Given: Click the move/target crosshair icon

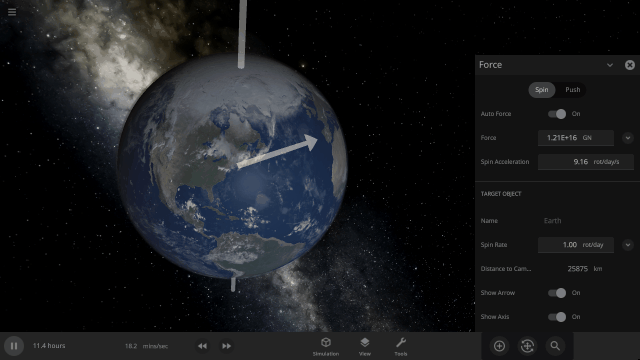Looking at the screenshot, I should pyautogui.click(x=527, y=346).
